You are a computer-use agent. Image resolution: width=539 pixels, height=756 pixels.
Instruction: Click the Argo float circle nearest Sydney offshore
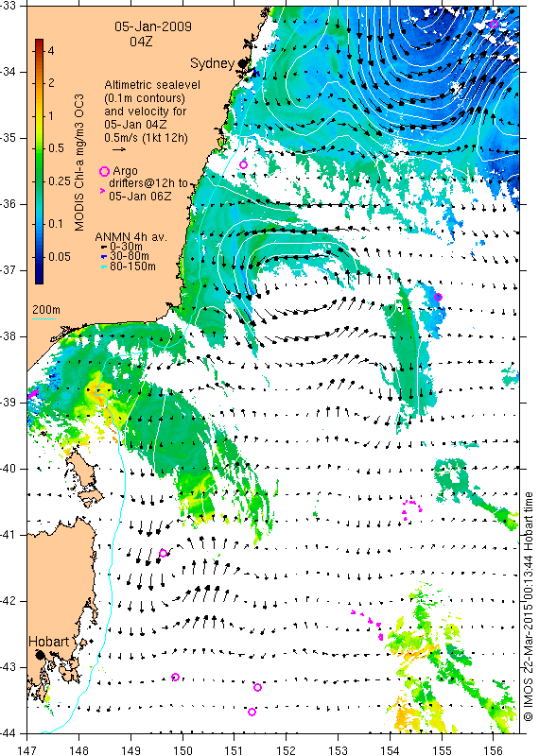pyautogui.click(x=244, y=164)
